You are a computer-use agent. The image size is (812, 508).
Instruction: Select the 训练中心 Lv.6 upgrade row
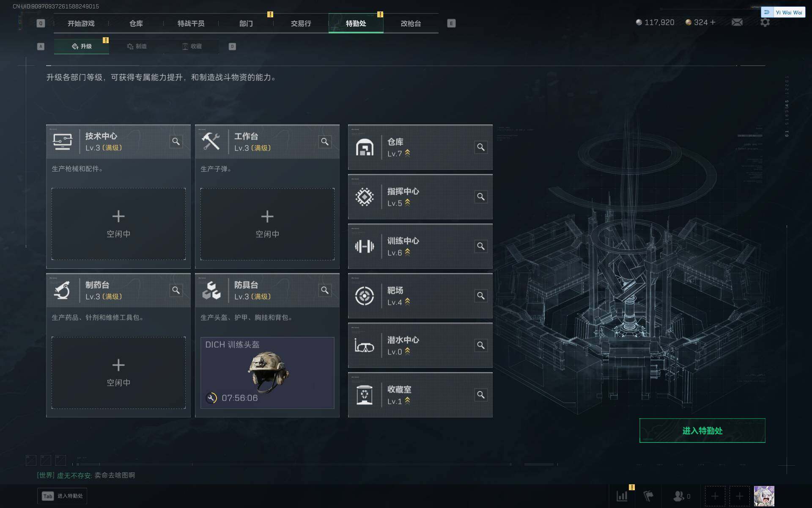pos(420,246)
